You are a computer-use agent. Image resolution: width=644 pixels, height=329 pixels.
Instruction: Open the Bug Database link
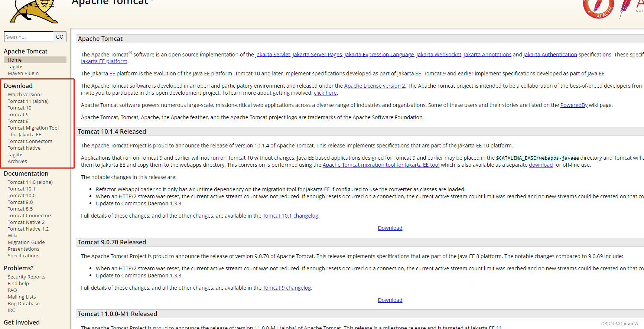[x=24, y=303]
